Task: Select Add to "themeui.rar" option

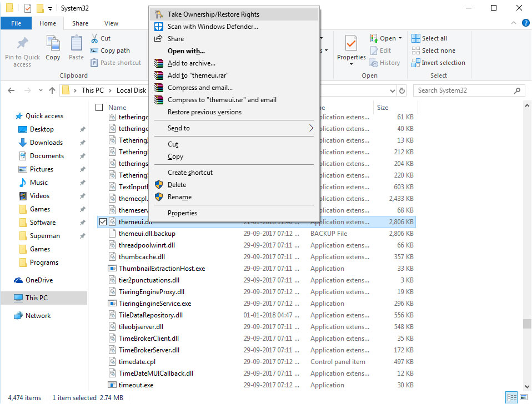Action: click(x=234, y=75)
